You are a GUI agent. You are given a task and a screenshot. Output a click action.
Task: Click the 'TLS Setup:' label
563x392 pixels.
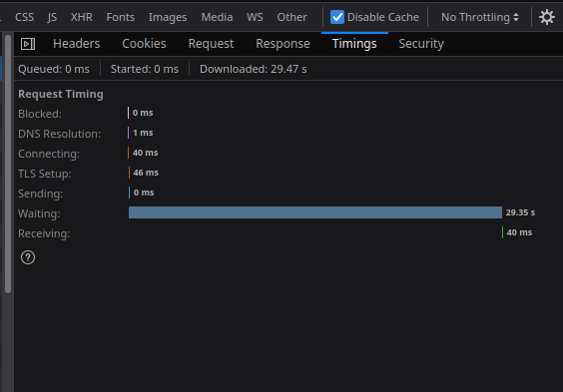tap(45, 174)
